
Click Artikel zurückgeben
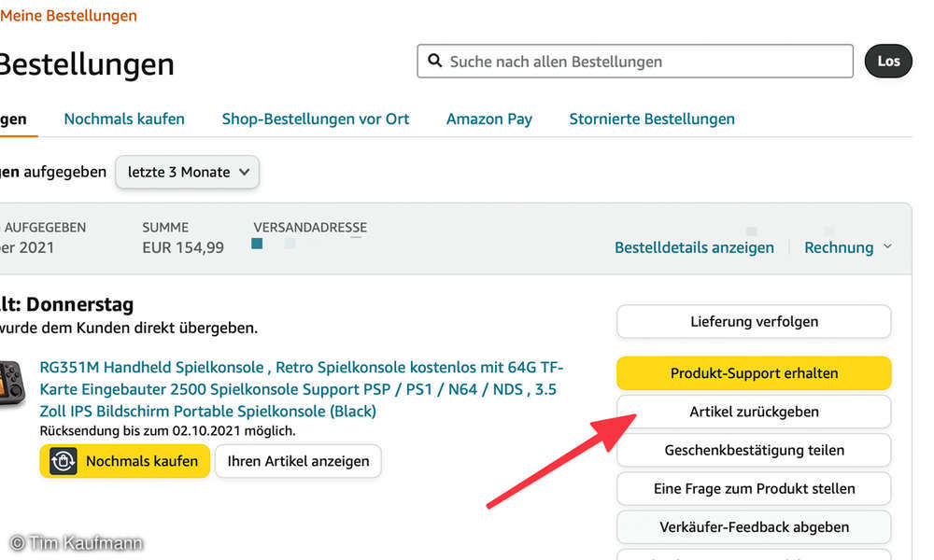click(x=753, y=411)
